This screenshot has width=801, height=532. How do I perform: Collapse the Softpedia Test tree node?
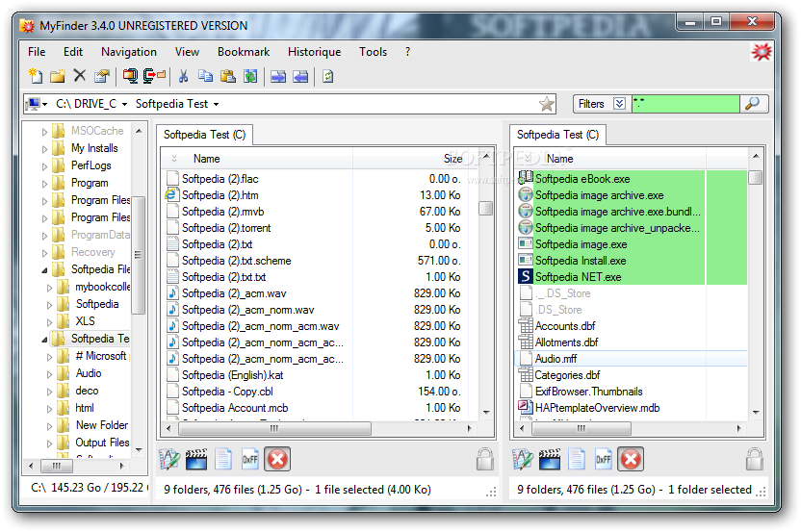pos(44,340)
